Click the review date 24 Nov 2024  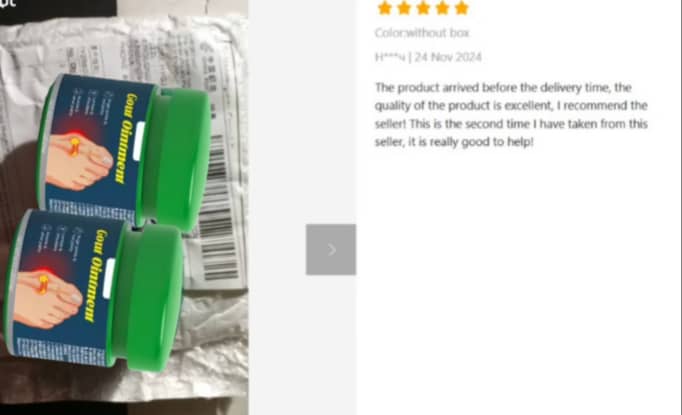(448, 57)
